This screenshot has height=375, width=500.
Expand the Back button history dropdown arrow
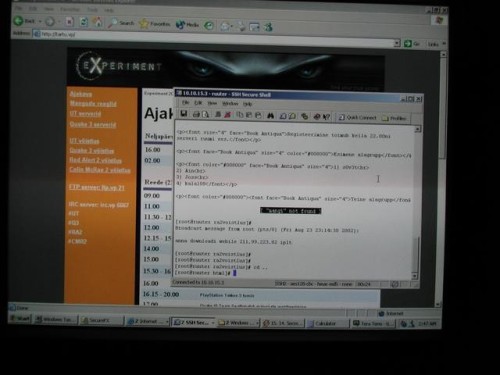pos(40,22)
